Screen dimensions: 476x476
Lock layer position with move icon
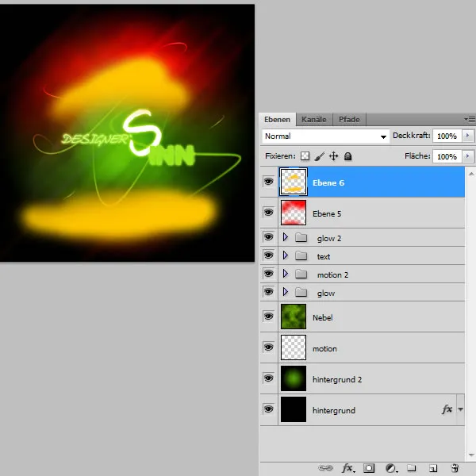(x=333, y=157)
